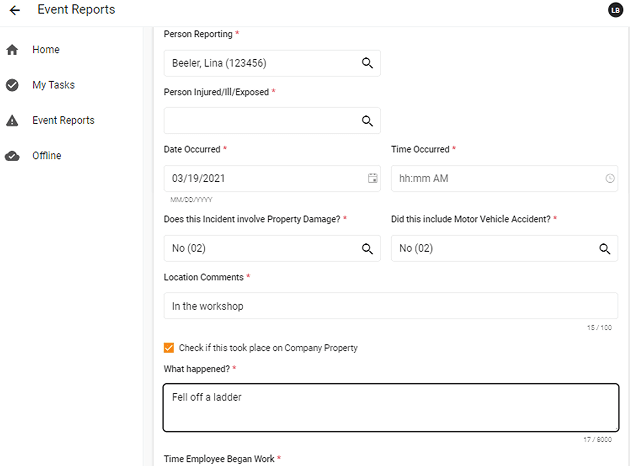Open Motor Vehicle Accident lookup options
The height and width of the screenshot is (466, 630).
click(x=605, y=248)
